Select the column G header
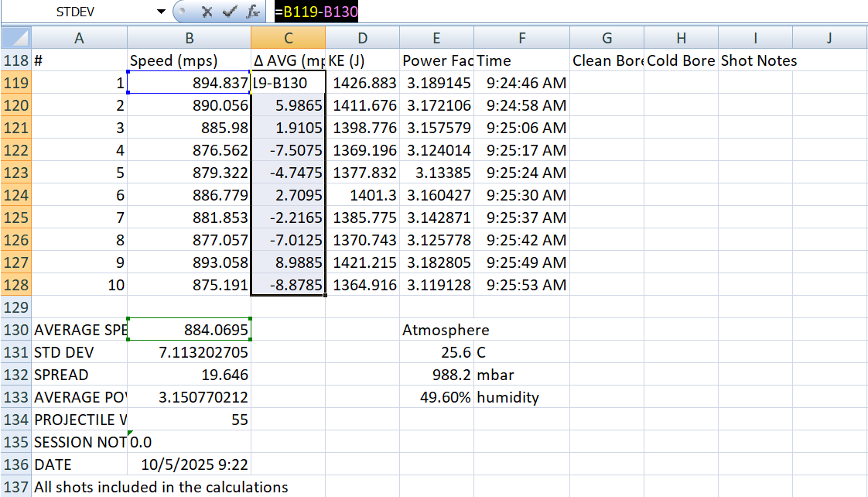 click(x=607, y=38)
